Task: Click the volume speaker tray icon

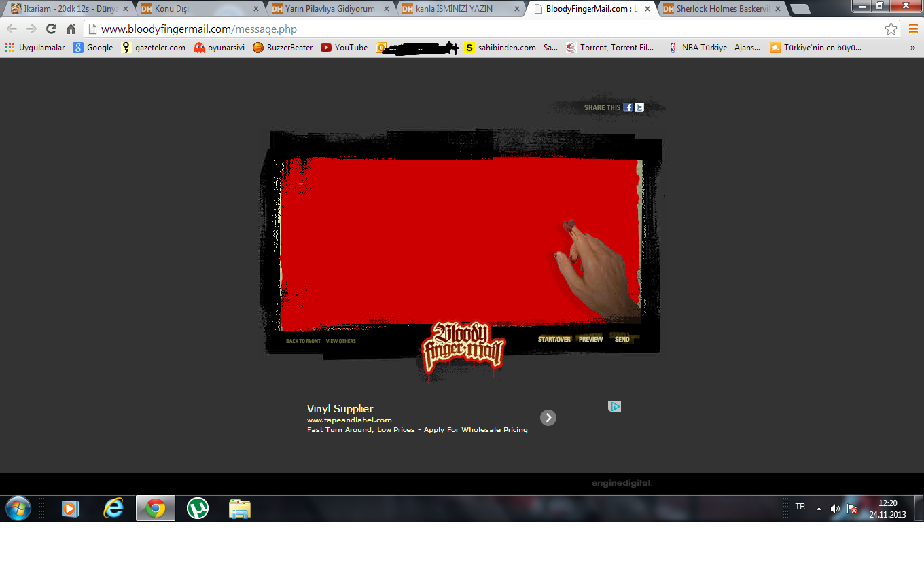Action: pos(835,509)
